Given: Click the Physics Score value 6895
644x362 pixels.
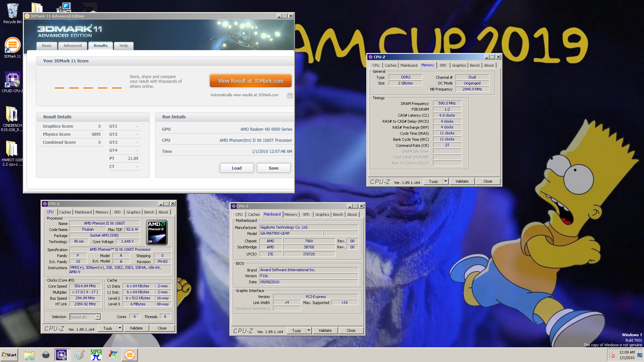Looking at the screenshot, I should pyautogui.click(x=96, y=134).
